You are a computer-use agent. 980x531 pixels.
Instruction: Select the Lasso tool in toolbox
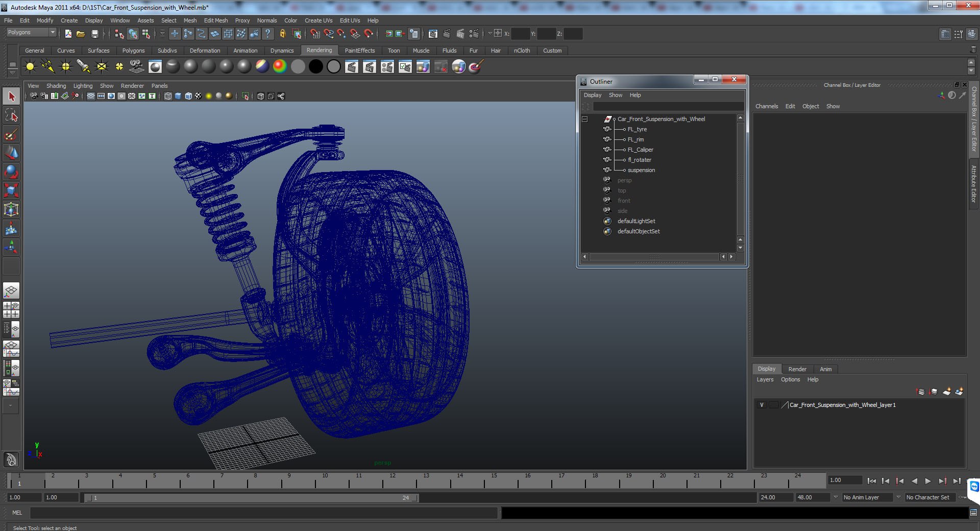(x=11, y=115)
